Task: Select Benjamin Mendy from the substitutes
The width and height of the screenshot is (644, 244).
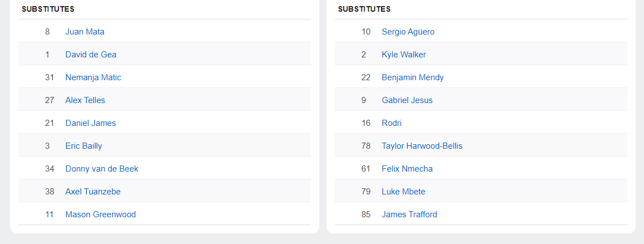Action: pos(413,77)
